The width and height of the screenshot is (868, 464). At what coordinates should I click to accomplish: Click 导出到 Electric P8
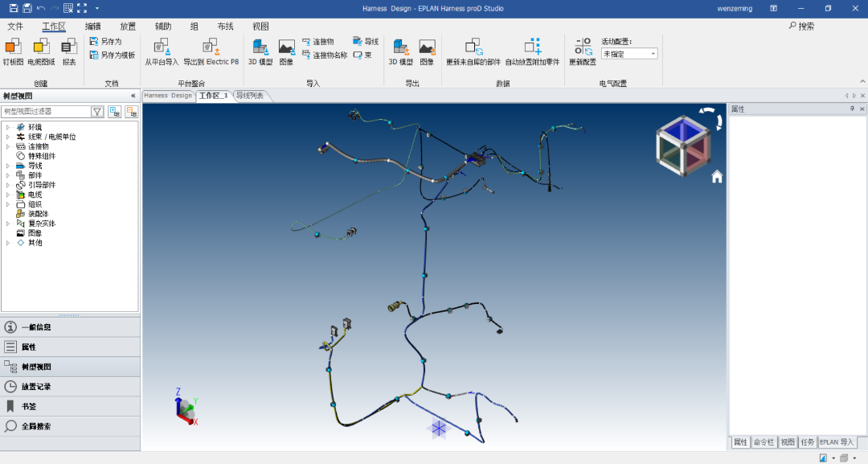click(x=211, y=52)
